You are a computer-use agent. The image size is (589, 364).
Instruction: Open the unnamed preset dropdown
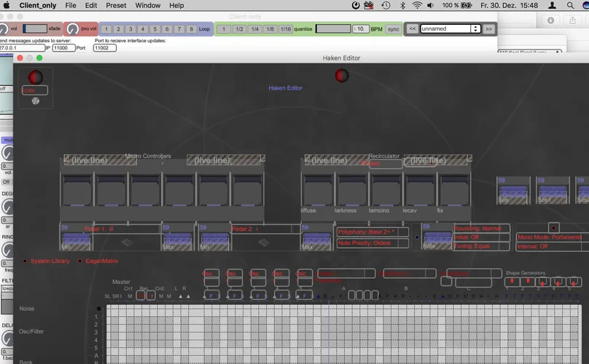(450, 29)
